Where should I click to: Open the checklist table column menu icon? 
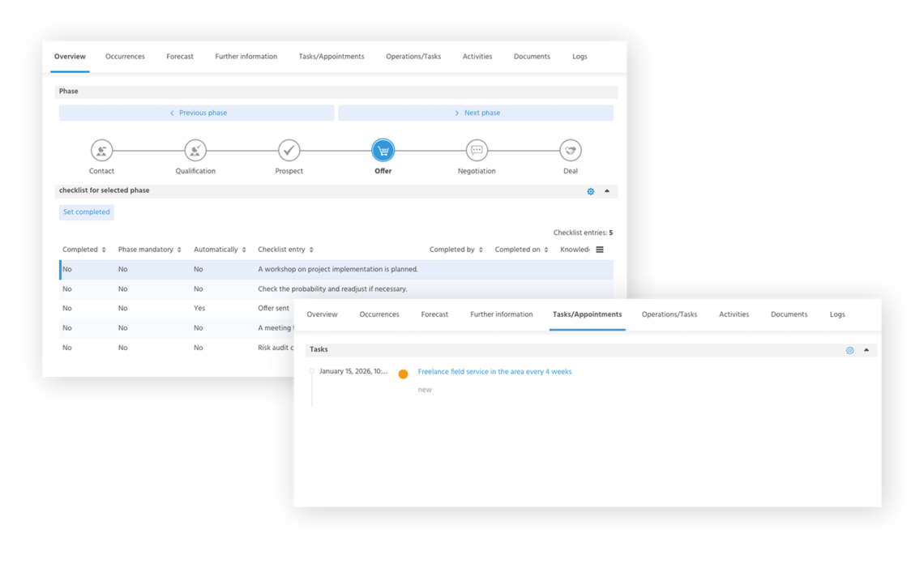600,250
